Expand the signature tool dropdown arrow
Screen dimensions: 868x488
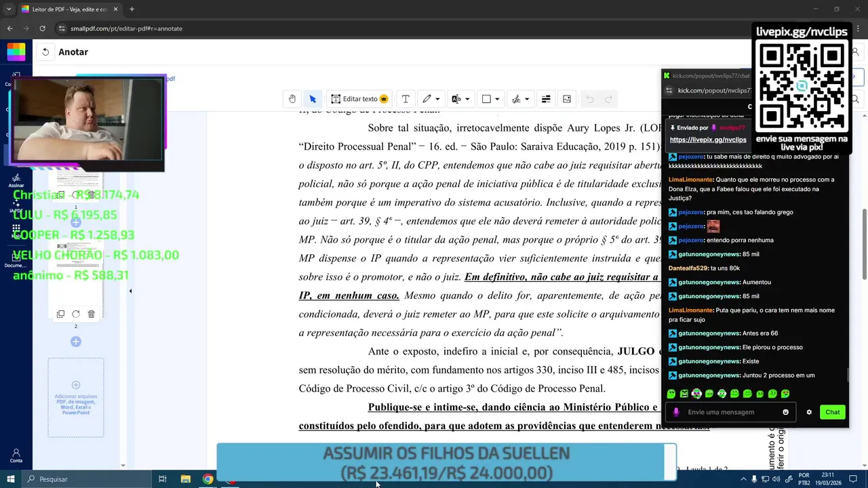[x=527, y=99]
